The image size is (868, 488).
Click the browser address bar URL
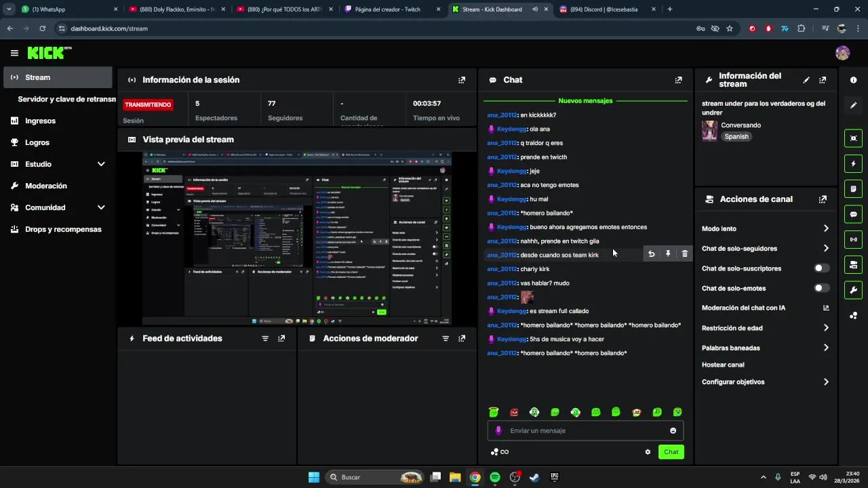tap(109, 28)
